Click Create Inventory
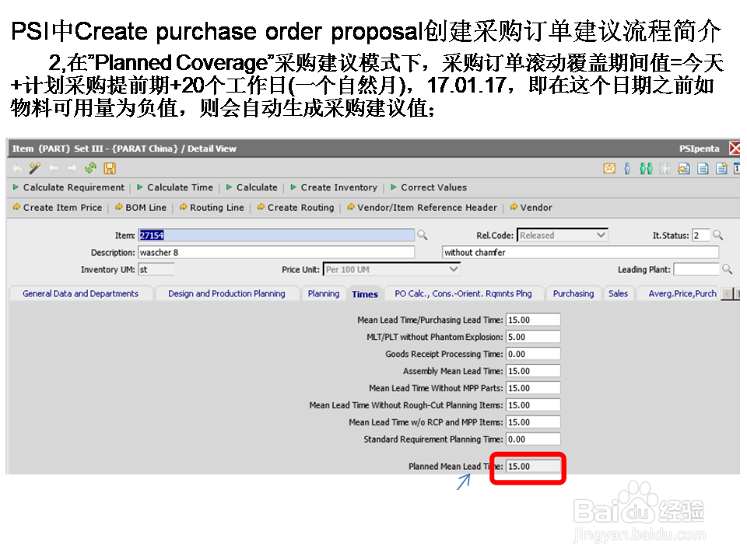Image resolution: width=747 pixels, height=560 pixels. click(x=335, y=187)
